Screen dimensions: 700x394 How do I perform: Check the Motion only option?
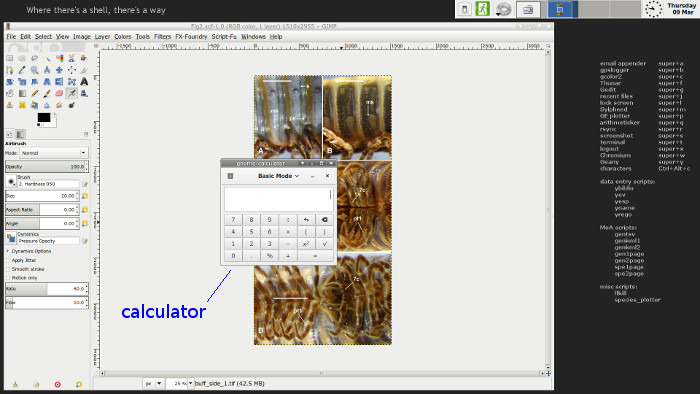(x=8, y=278)
